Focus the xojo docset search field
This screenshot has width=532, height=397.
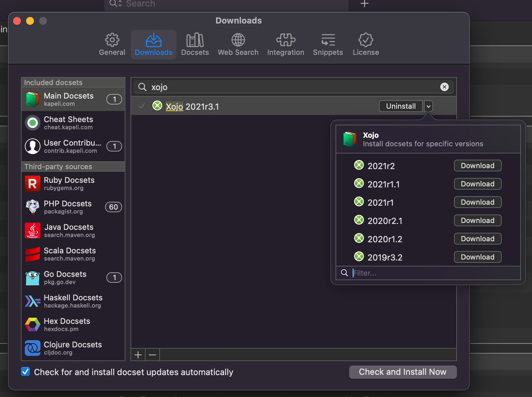(x=293, y=87)
